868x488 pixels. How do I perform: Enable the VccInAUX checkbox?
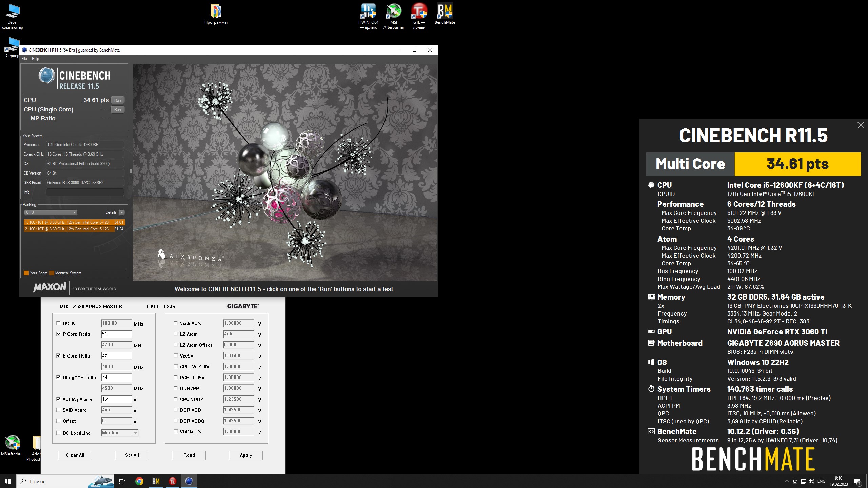[176, 323]
